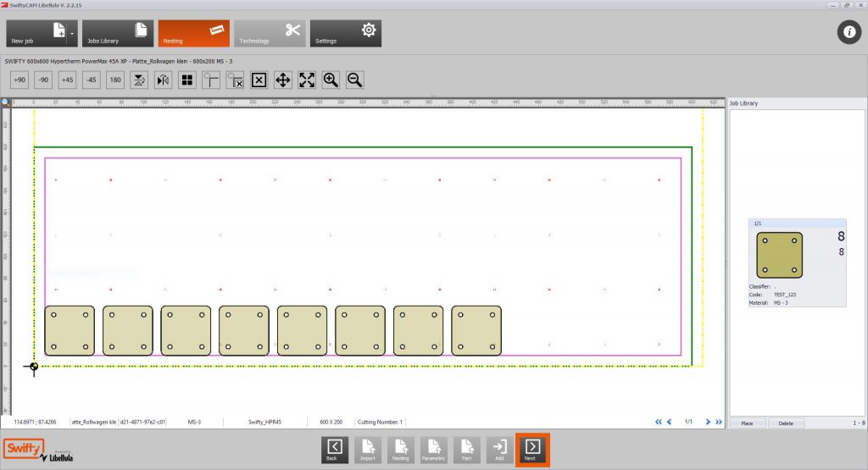
Task: Expand the New job dropdown arrow
Action: pyautogui.click(x=73, y=34)
